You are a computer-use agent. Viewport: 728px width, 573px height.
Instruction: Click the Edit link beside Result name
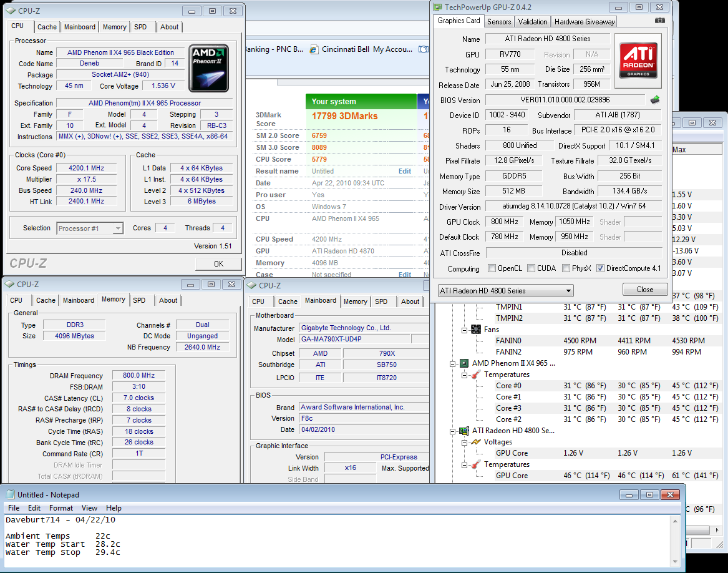pyautogui.click(x=405, y=171)
